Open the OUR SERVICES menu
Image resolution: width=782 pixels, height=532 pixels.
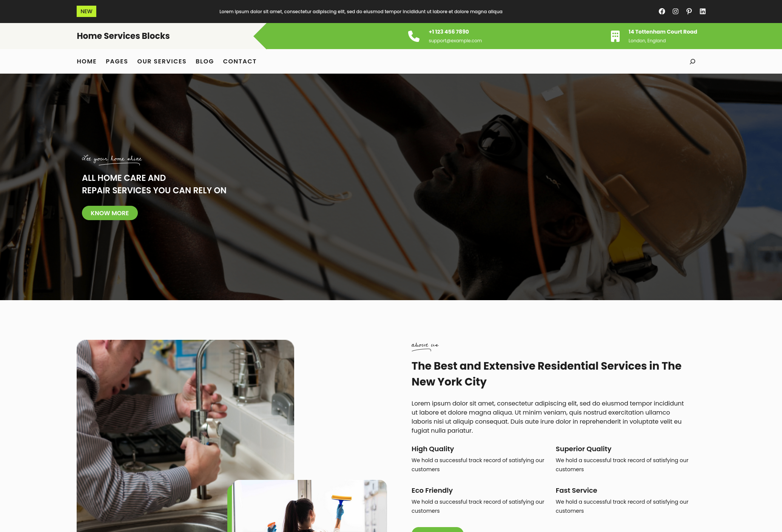pos(162,62)
